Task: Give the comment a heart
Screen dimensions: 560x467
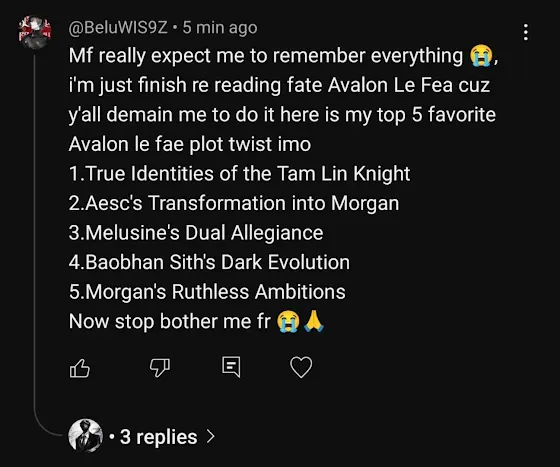Action: click(x=301, y=367)
